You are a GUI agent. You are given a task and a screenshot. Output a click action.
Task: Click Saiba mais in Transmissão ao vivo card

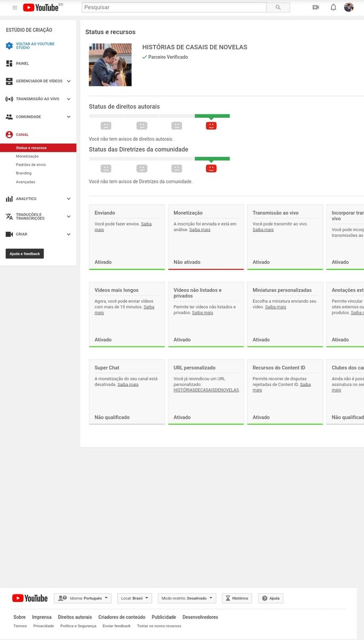click(263, 230)
